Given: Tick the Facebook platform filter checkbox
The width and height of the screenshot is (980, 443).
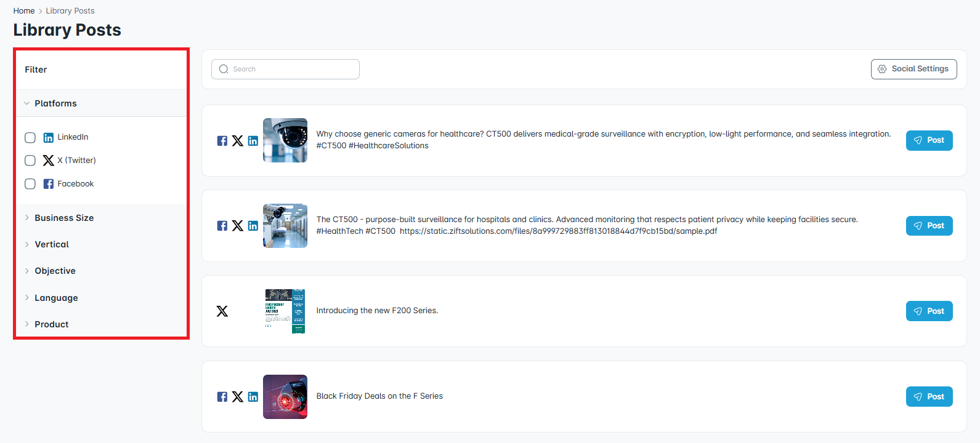Looking at the screenshot, I should 30,184.
